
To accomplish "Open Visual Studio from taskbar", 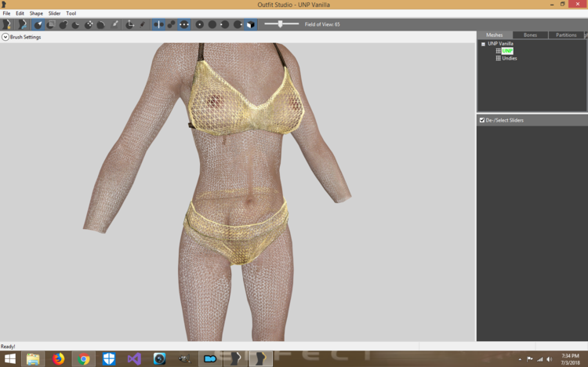I will coord(134,359).
